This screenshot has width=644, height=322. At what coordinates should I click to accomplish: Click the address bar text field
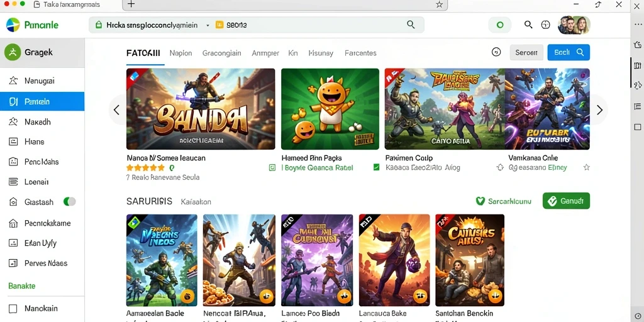pos(257,25)
